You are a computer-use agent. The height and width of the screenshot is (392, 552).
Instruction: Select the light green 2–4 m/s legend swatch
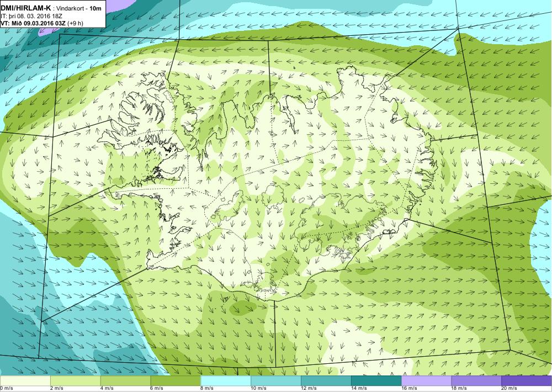coord(75,381)
